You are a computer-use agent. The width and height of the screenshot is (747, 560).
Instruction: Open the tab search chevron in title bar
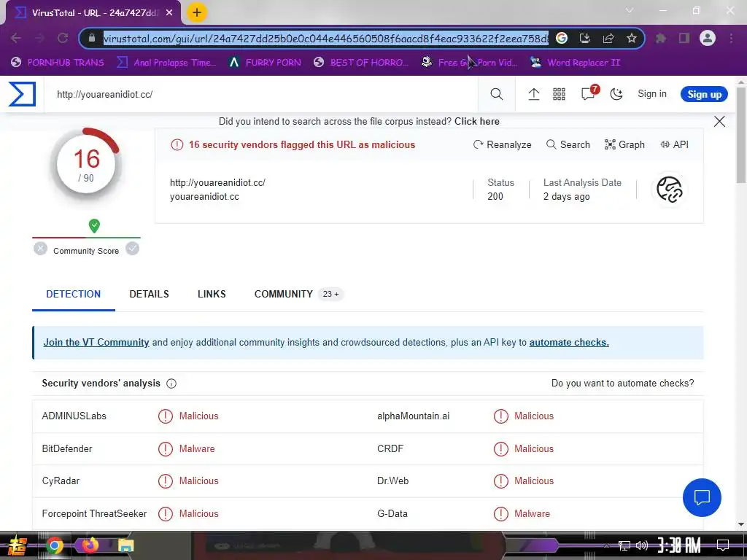point(630,10)
